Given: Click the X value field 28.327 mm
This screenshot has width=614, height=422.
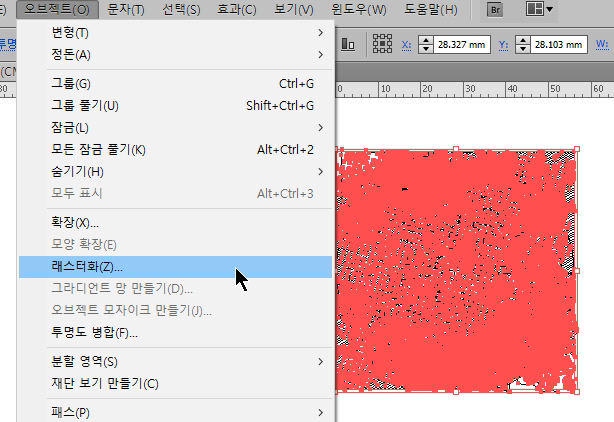Looking at the screenshot, I should pos(462,45).
